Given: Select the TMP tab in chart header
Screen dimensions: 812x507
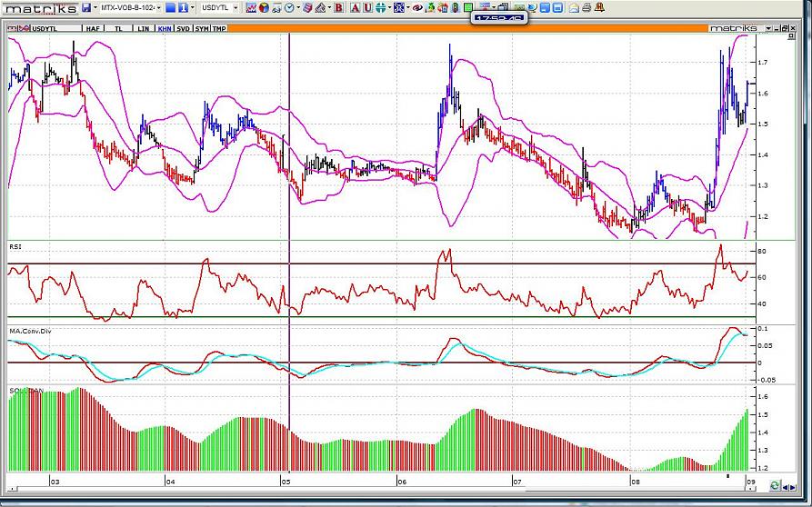Looking at the screenshot, I should tap(218, 28).
